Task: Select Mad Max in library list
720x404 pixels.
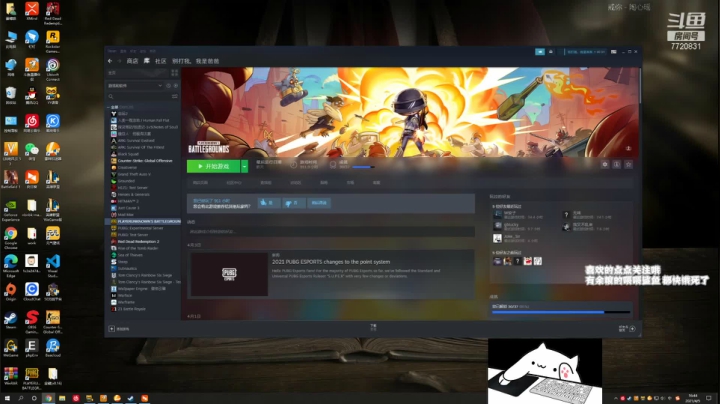Action: pos(122,214)
